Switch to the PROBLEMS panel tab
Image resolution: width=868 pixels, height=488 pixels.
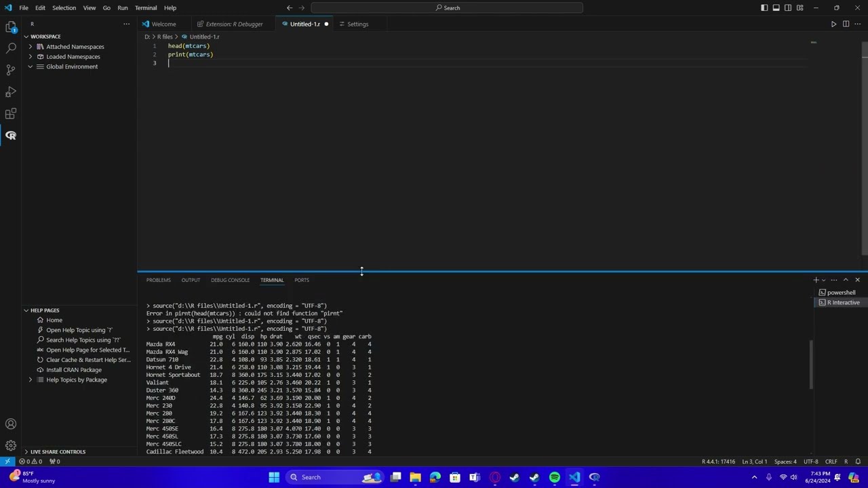click(159, 280)
